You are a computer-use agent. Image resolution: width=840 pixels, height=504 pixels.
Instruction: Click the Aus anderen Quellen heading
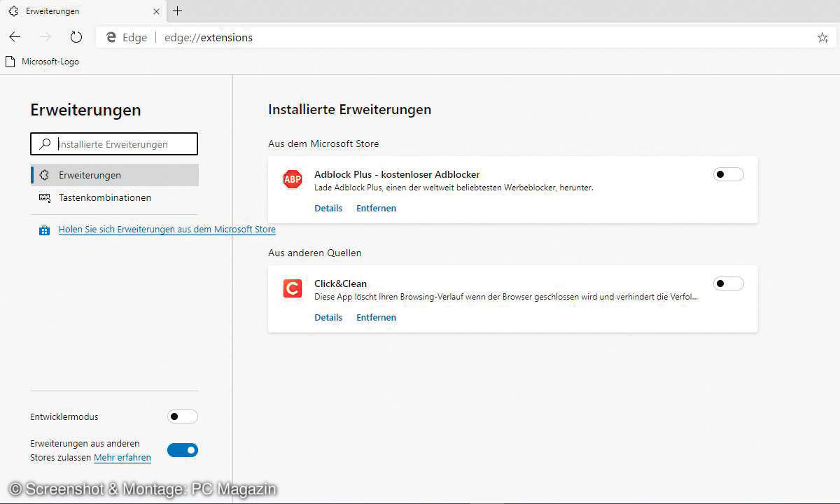[x=315, y=253]
